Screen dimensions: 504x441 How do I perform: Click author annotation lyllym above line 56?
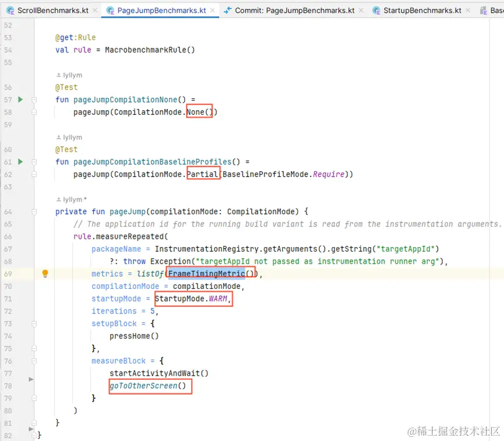69,75
